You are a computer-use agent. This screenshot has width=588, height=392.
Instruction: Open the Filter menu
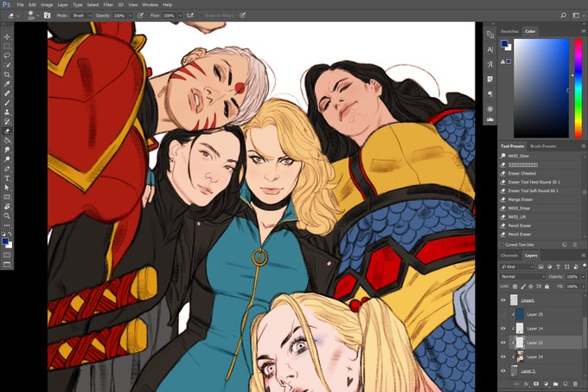pyautogui.click(x=108, y=5)
